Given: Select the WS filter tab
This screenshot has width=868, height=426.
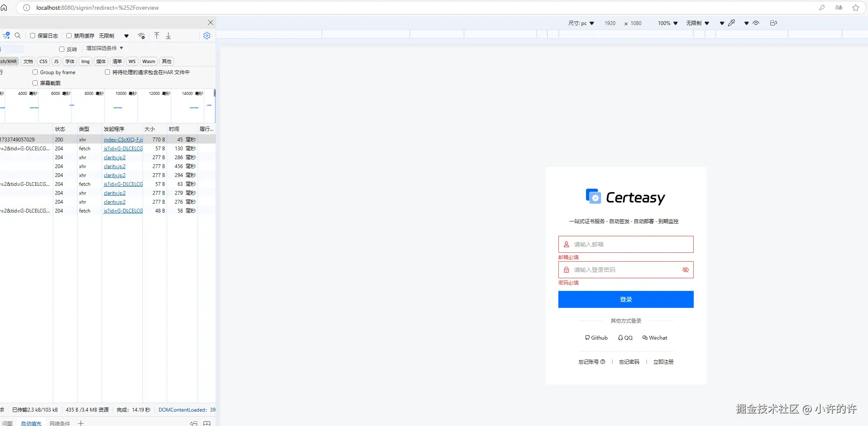Looking at the screenshot, I should click(x=132, y=61).
